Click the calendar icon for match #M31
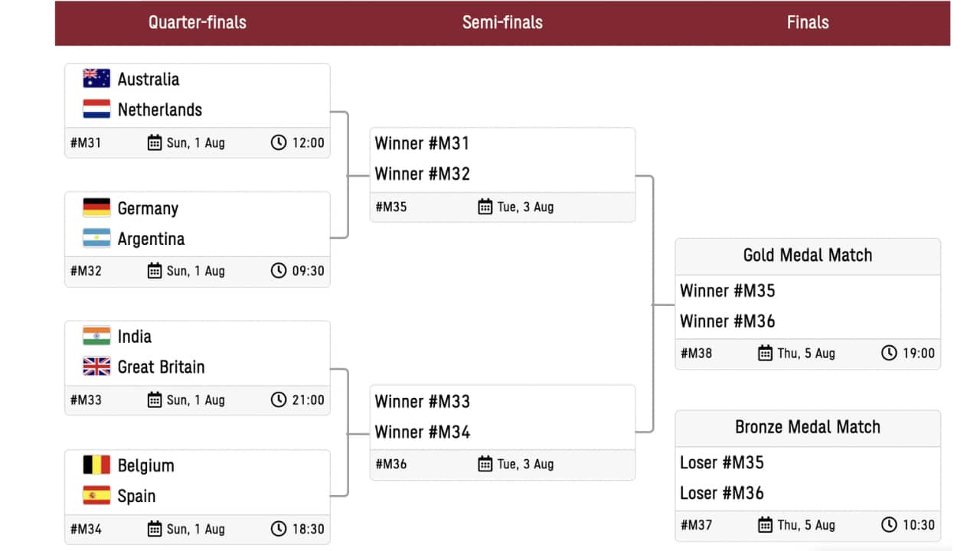Viewport: 980px width, 551px height. pos(155,142)
